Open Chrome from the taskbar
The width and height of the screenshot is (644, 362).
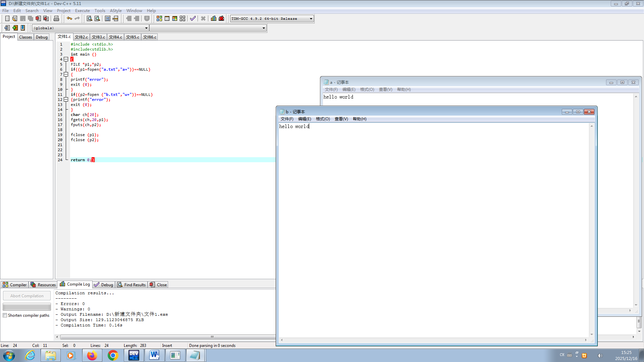click(113, 355)
